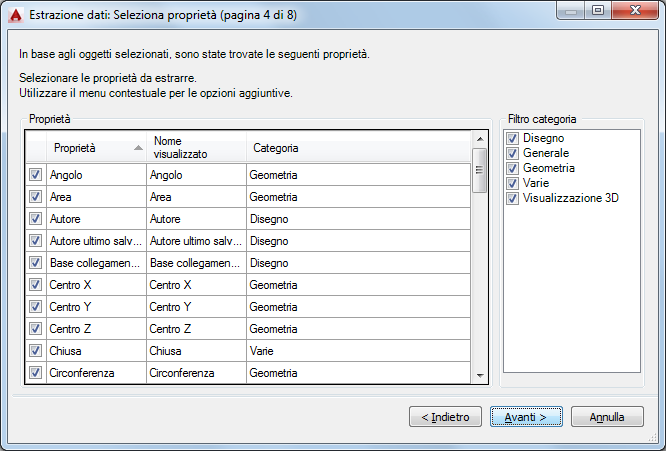The image size is (666, 451).
Task: Uncheck the Geometria category filter
Action: coord(512,168)
